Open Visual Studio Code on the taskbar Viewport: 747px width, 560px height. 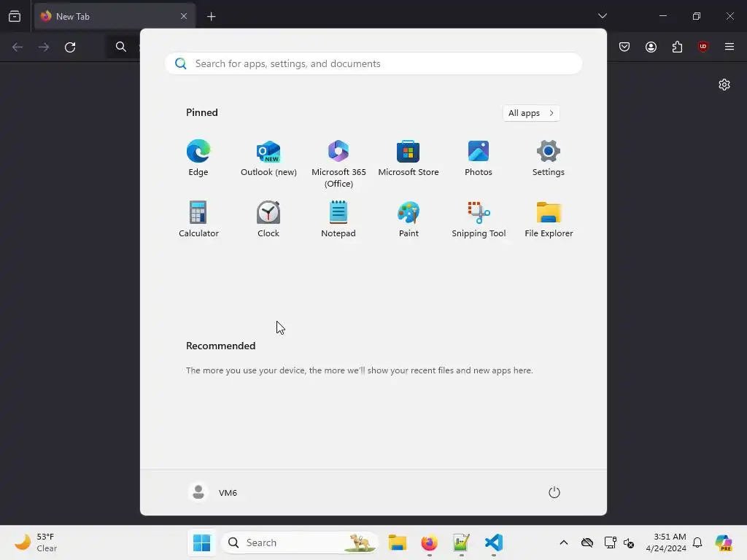(x=494, y=542)
